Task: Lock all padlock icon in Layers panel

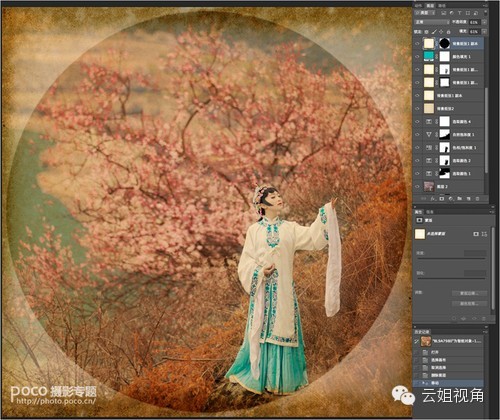Action: (449, 32)
